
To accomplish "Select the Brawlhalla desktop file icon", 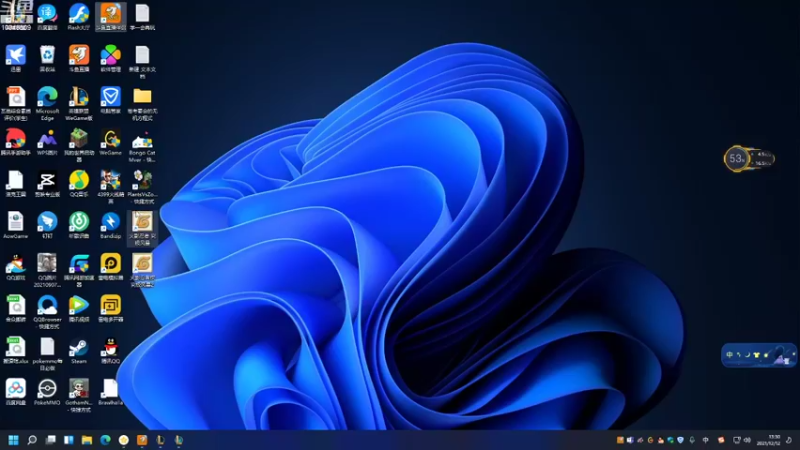I will (110, 392).
